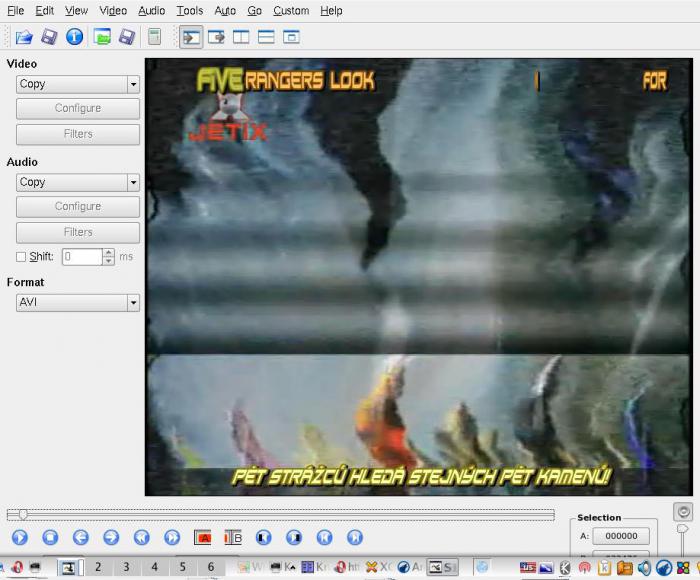Select the Input preview mode icon
This screenshot has width=700, height=580.
click(191, 37)
